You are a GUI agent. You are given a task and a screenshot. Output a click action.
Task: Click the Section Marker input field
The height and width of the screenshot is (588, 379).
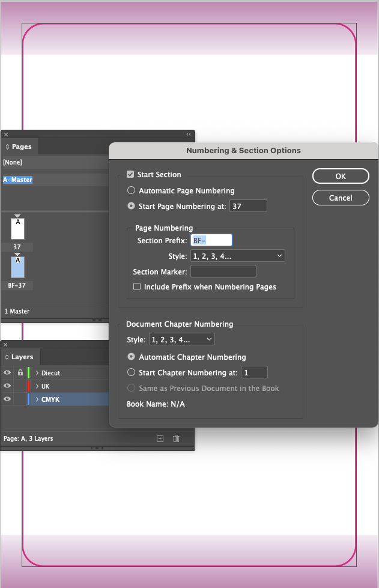[x=223, y=271]
